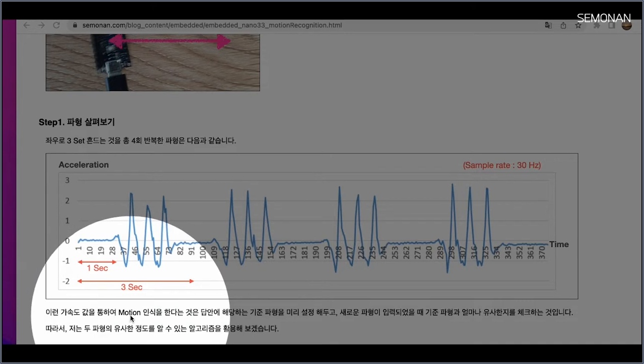Click the word 'Motion' in the paragraph

129,313
